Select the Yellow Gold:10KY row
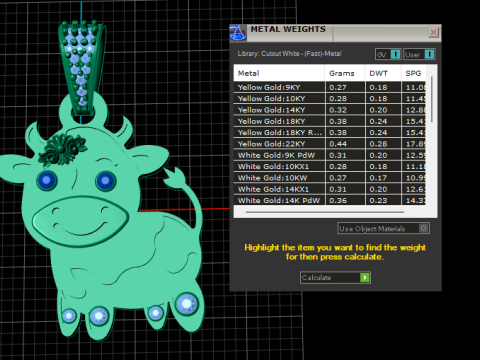 click(x=330, y=99)
